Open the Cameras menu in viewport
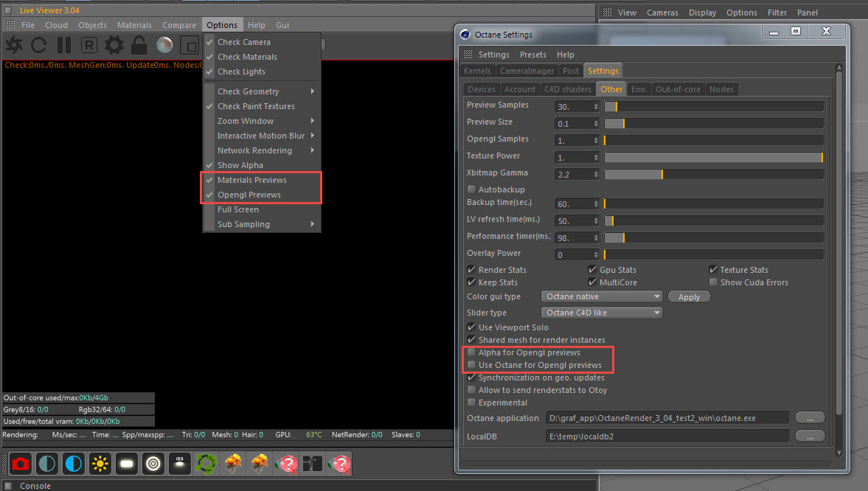 662,13
